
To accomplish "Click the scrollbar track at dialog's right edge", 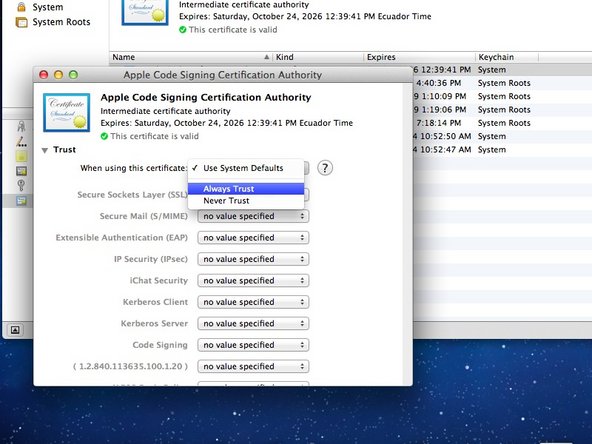I will tap(407, 234).
